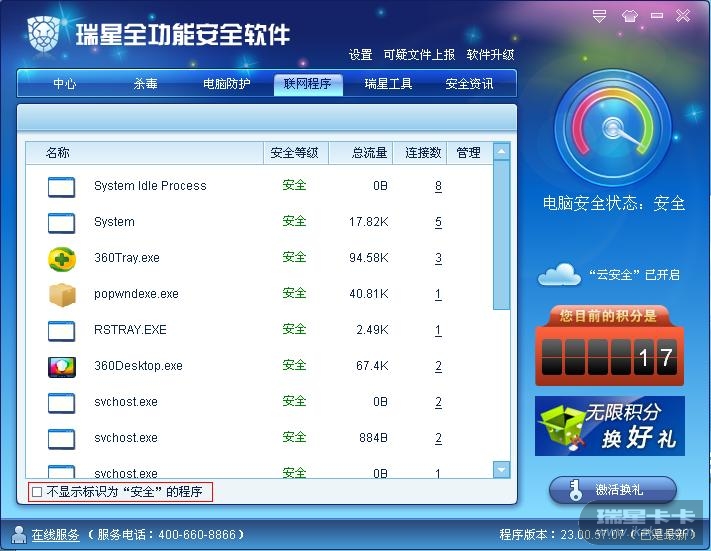Select the 联网程序 tab
The image size is (711, 551).
308,84
